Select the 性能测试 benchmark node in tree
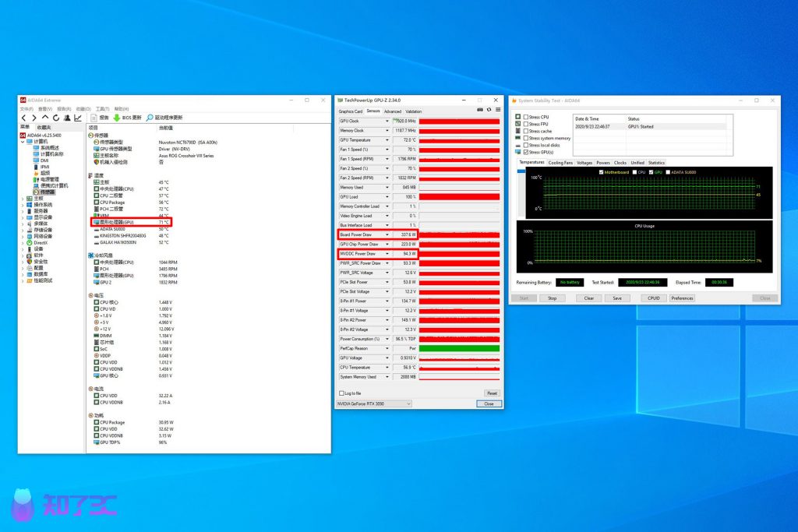 [x=39, y=280]
